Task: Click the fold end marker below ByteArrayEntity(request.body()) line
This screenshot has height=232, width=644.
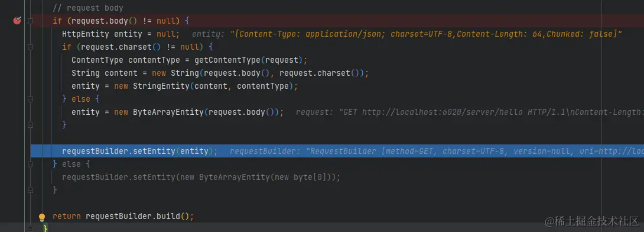Action: [30, 125]
